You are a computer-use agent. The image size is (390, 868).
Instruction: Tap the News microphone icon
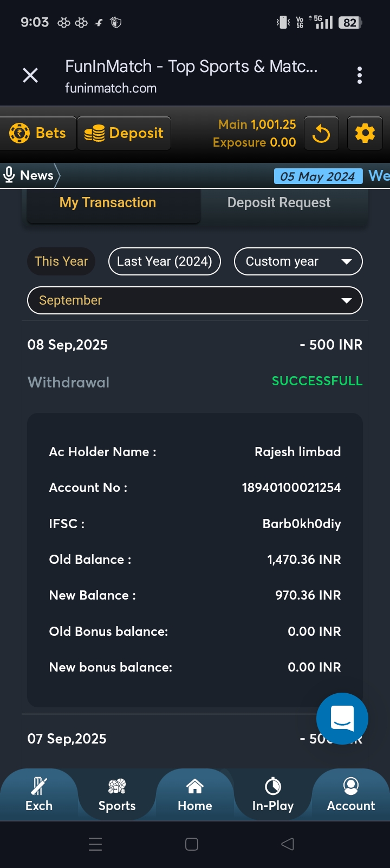pyautogui.click(x=9, y=175)
